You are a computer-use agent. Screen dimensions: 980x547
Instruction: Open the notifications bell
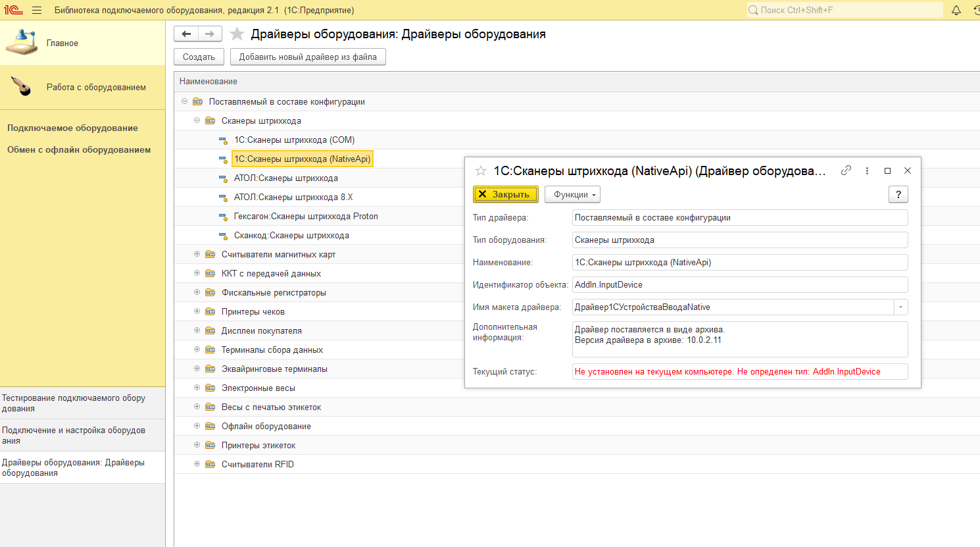pos(956,10)
